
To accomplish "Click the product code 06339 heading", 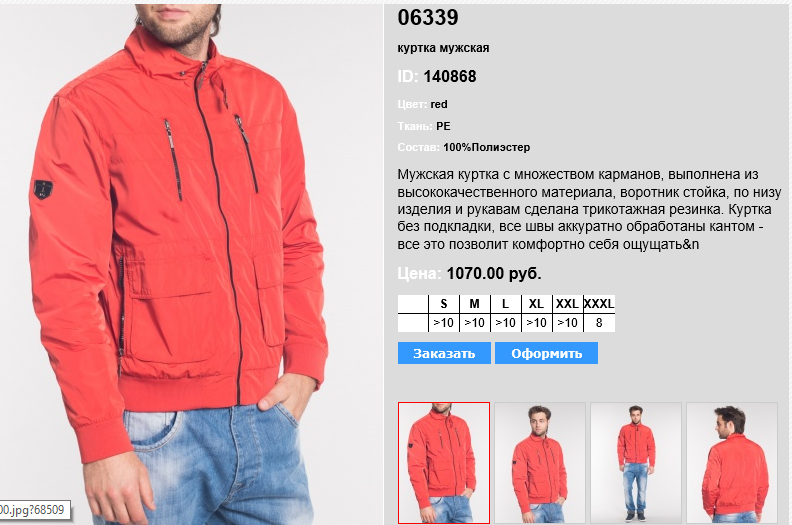I will pyautogui.click(x=428, y=17).
